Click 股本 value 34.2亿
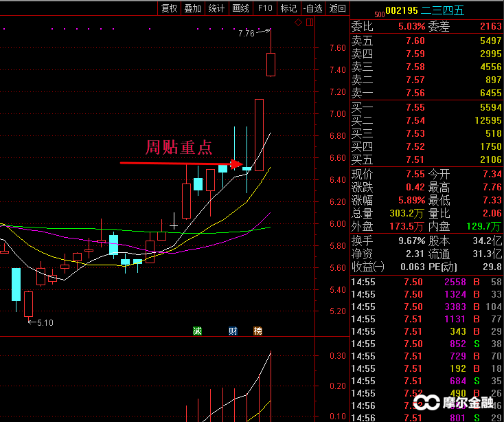Viewport: 504px width, 422px height. tap(488, 241)
